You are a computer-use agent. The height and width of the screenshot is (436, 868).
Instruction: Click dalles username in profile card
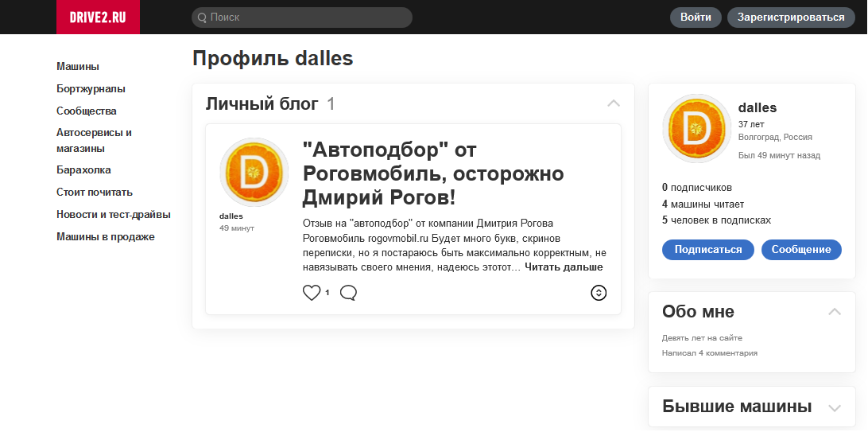tap(758, 107)
